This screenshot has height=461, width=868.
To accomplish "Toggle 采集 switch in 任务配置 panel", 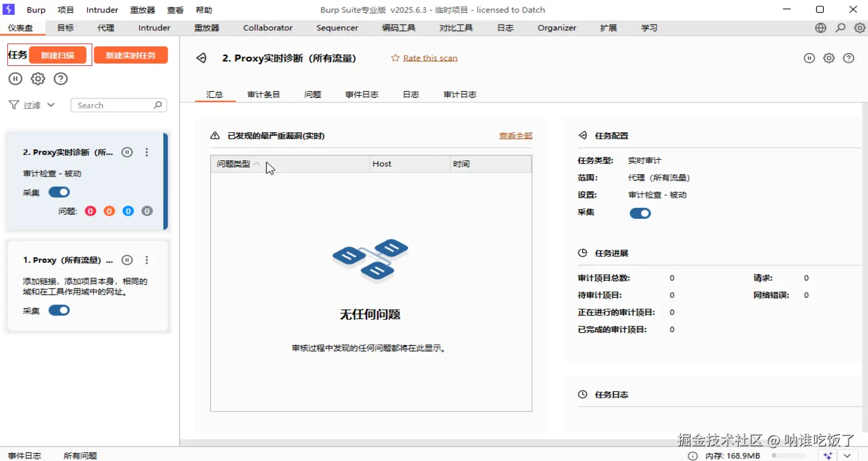I will point(640,213).
